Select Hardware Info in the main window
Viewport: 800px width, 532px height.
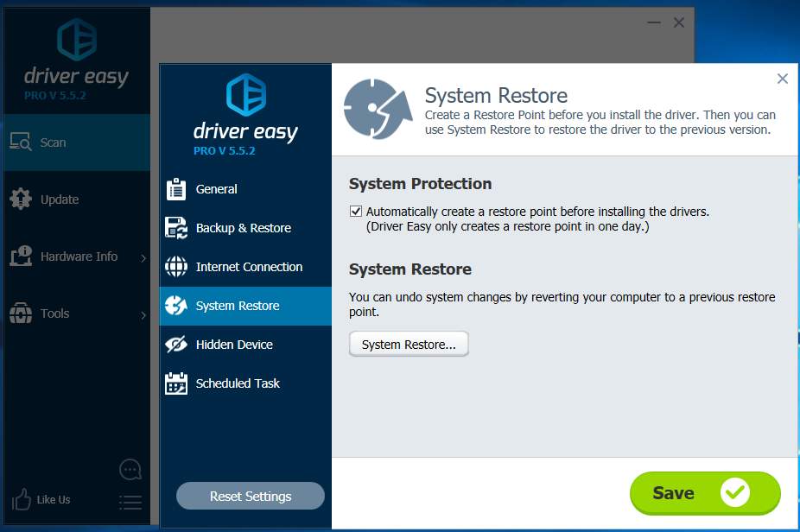pyautogui.click(x=77, y=256)
